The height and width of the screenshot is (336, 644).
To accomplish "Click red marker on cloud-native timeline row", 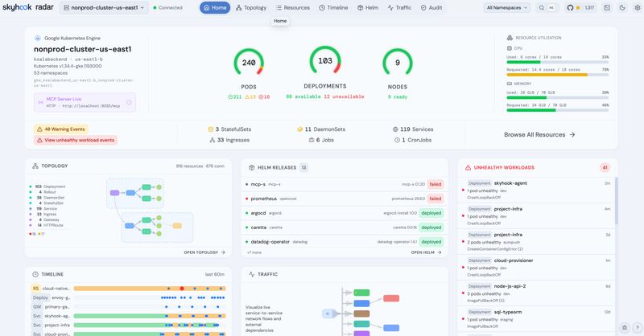I will click(182, 289).
